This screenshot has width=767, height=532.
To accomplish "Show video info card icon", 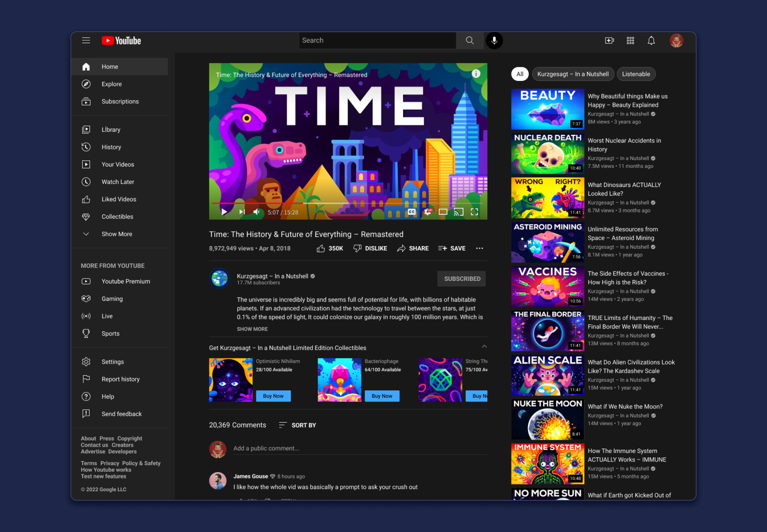I will 476,74.
